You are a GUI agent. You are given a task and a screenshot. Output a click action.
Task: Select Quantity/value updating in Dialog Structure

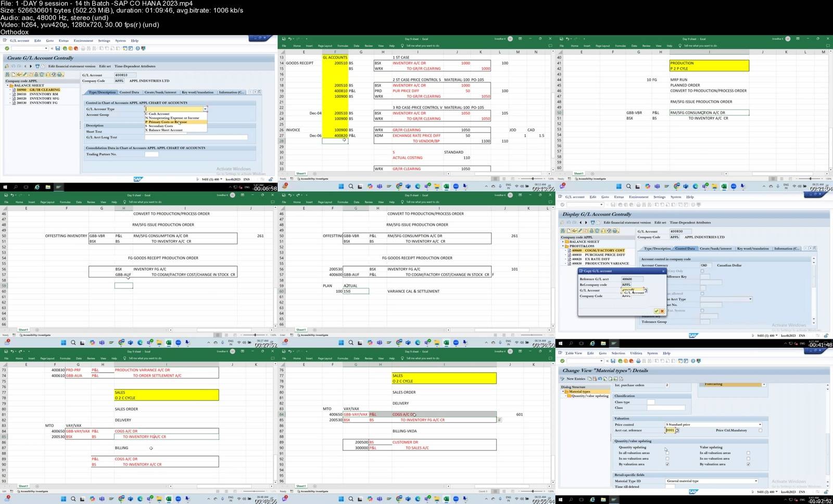click(590, 396)
